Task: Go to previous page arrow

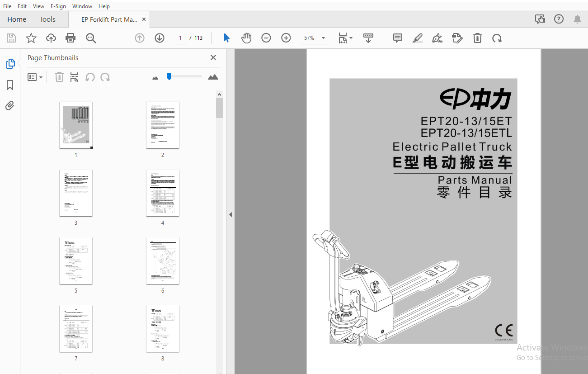Action: click(x=140, y=38)
